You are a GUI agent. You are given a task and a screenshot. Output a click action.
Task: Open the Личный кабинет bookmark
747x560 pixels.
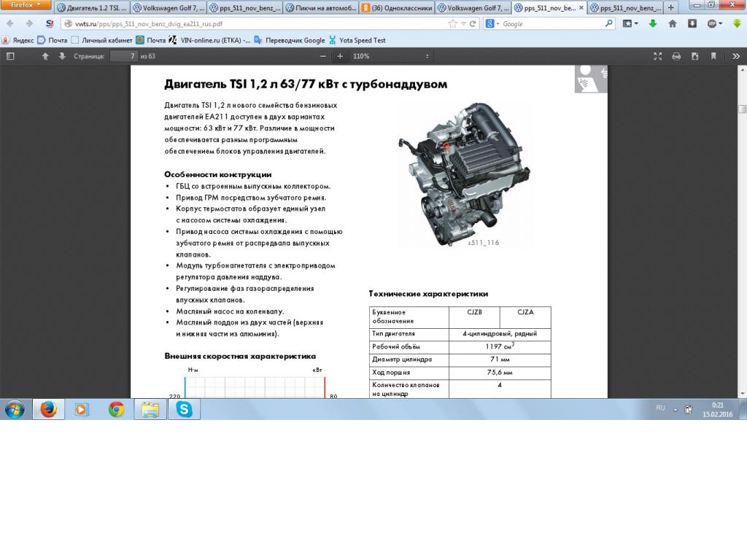[101, 41]
